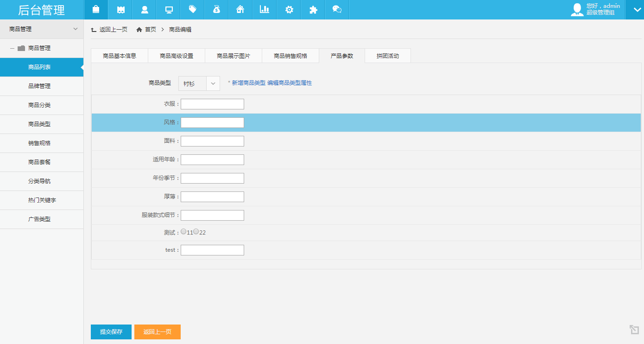Open 商品分类 in the sidebar

click(42, 105)
